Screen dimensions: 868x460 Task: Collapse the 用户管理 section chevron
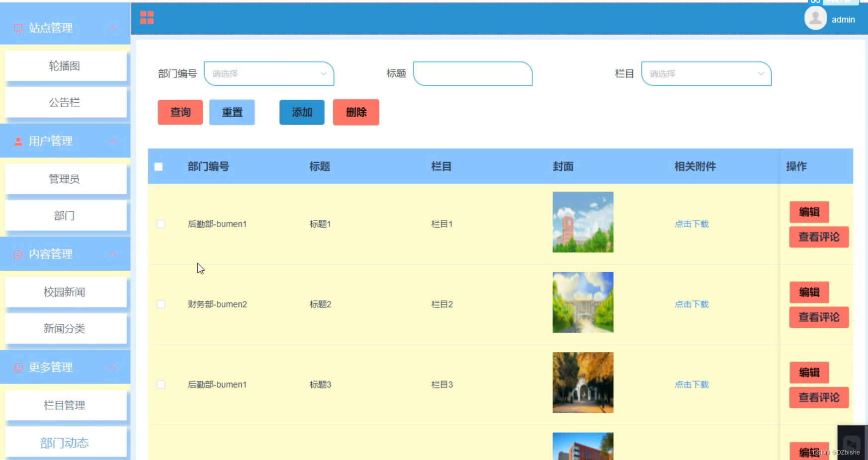pyautogui.click(x=113, y=142)
